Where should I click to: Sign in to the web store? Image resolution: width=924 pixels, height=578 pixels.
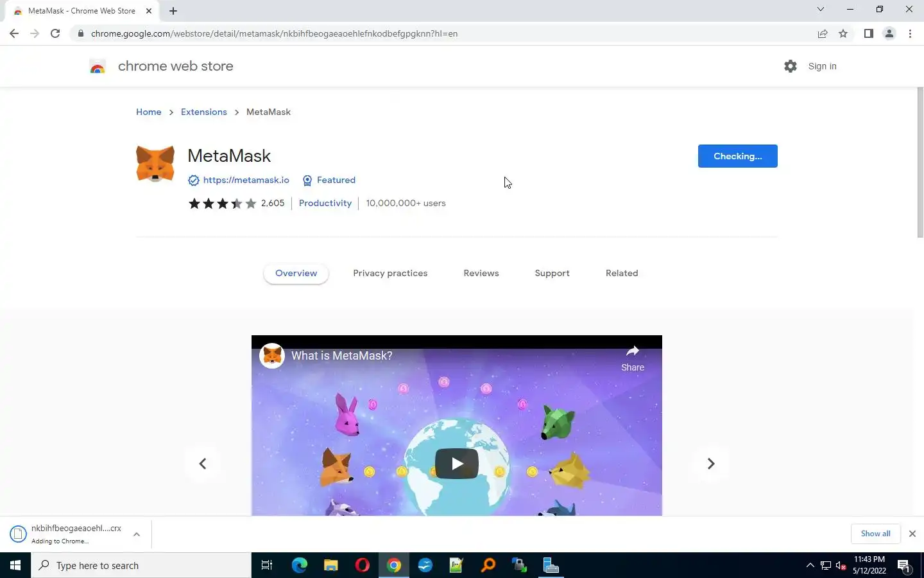click(822, 66)
